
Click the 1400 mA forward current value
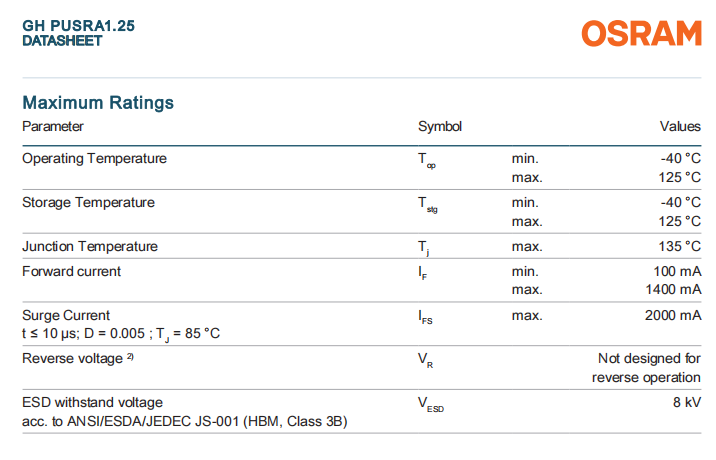pos(674,290)
